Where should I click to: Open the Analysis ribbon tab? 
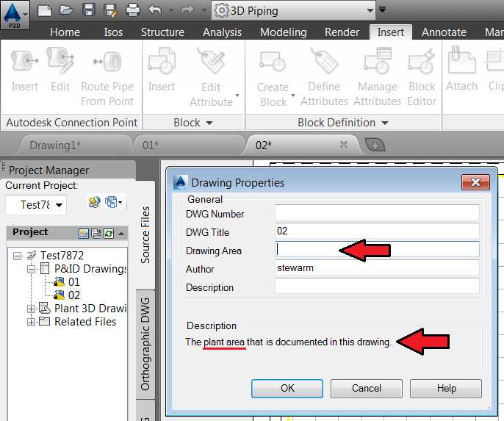tap(222, 32)
